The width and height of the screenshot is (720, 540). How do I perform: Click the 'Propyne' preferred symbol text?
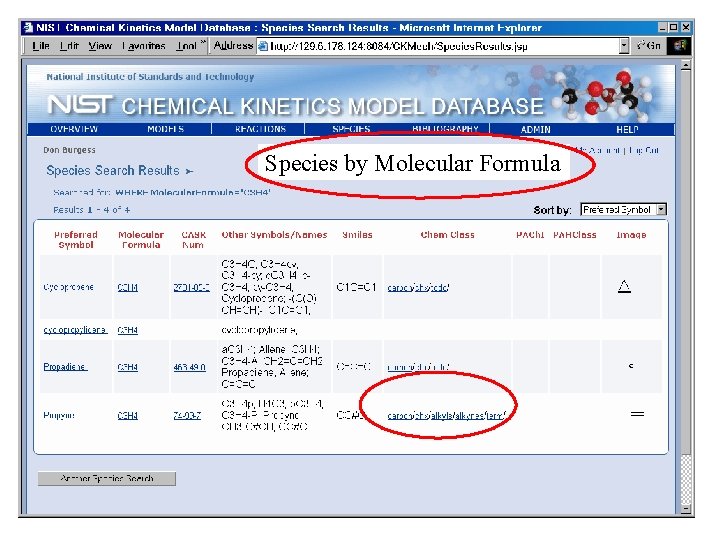pos(59,415)
